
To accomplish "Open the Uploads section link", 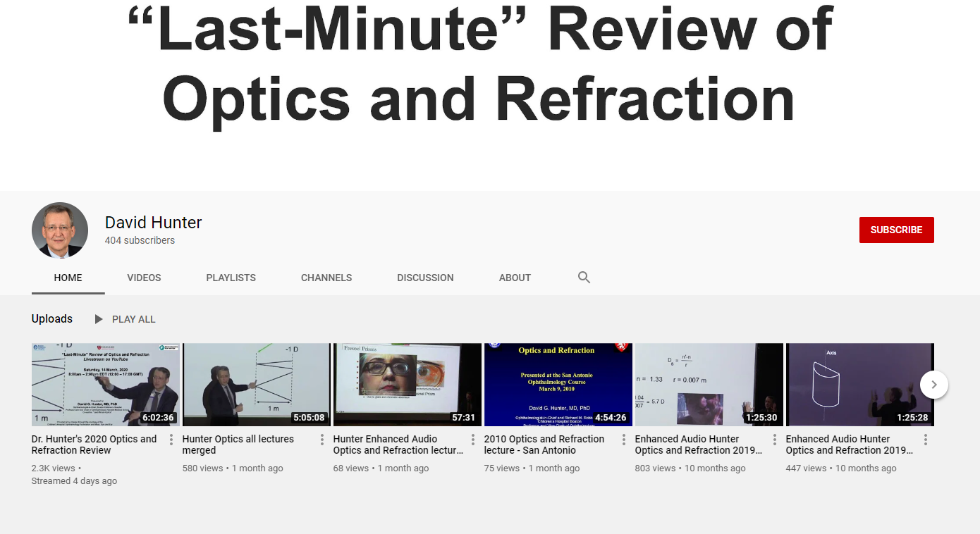I will click(x=52, y=319).
